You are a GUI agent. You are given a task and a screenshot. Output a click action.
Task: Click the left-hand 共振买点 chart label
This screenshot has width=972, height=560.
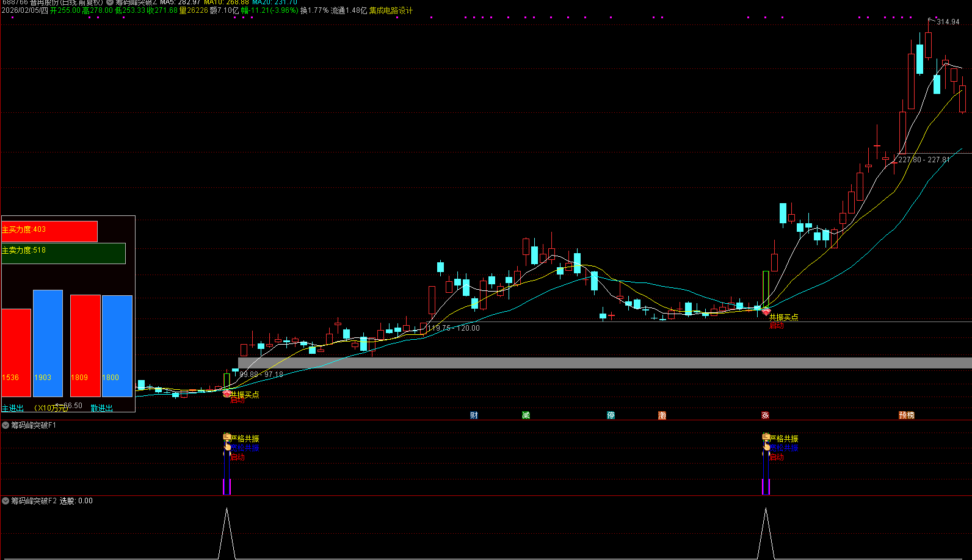point(245,395)
